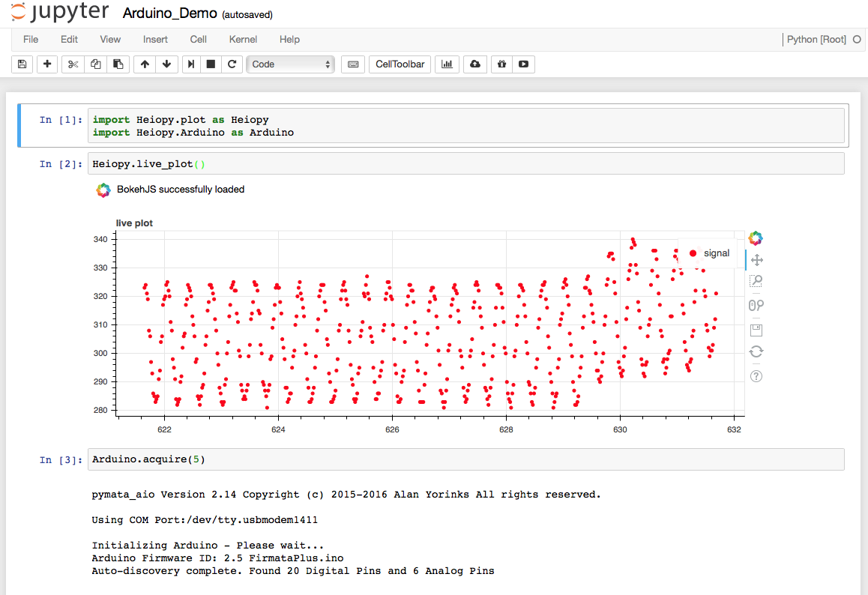Screen dimensions: 868x595
Task: Select the Bokeh Box Zoom tool
Action: click(756, 281)
